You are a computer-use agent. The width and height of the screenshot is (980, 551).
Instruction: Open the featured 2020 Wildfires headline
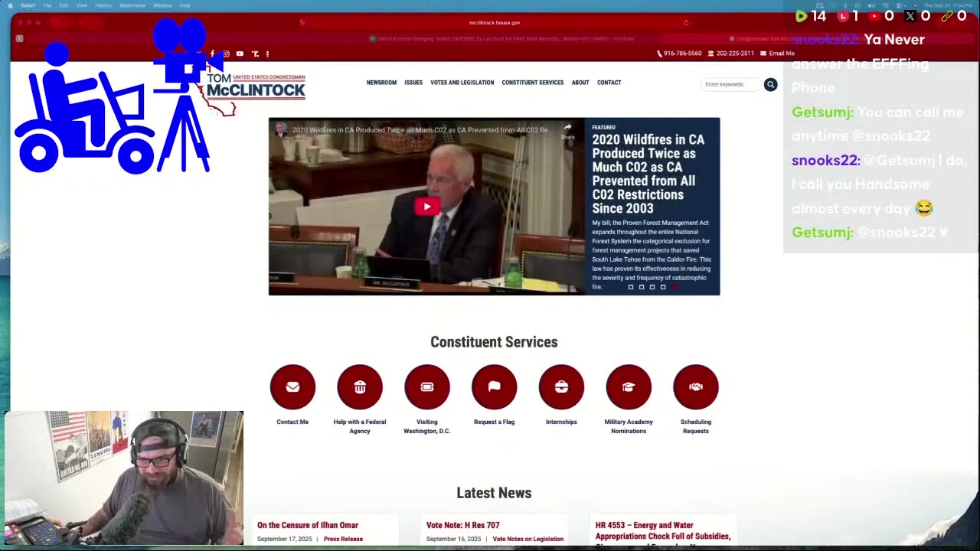[x=648, y=174]
